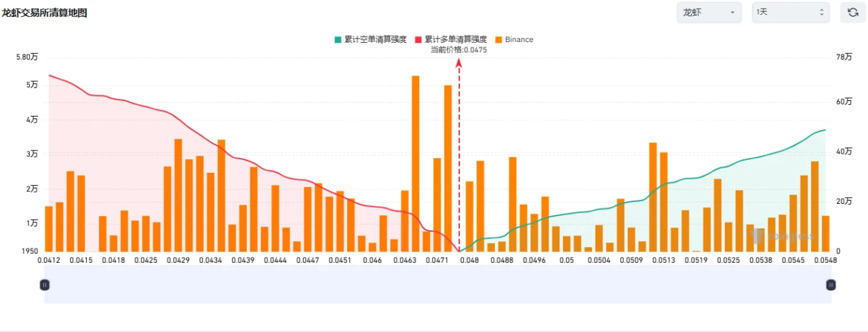Click right axis label 20万
868x332 pixels.
click(844, 201)
